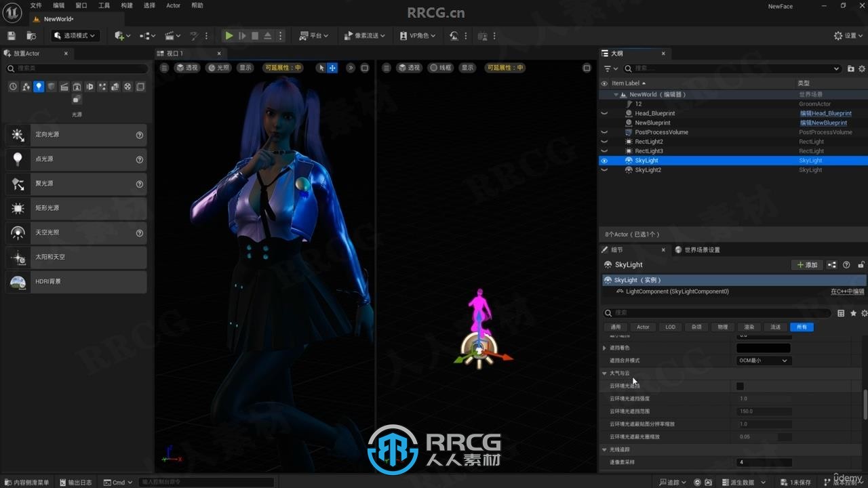Open the VP角色 dropdown

[417, 36]
